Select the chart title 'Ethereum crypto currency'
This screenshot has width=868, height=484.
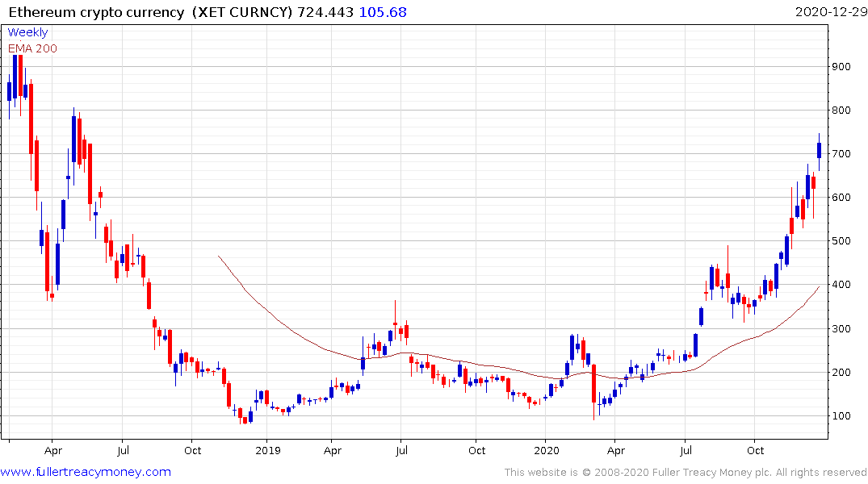(96, 12)
